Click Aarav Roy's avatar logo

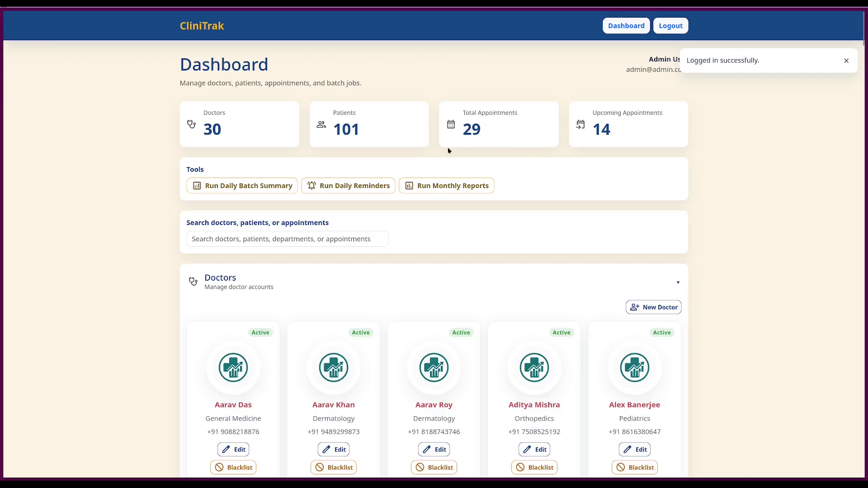coord(434,367)
